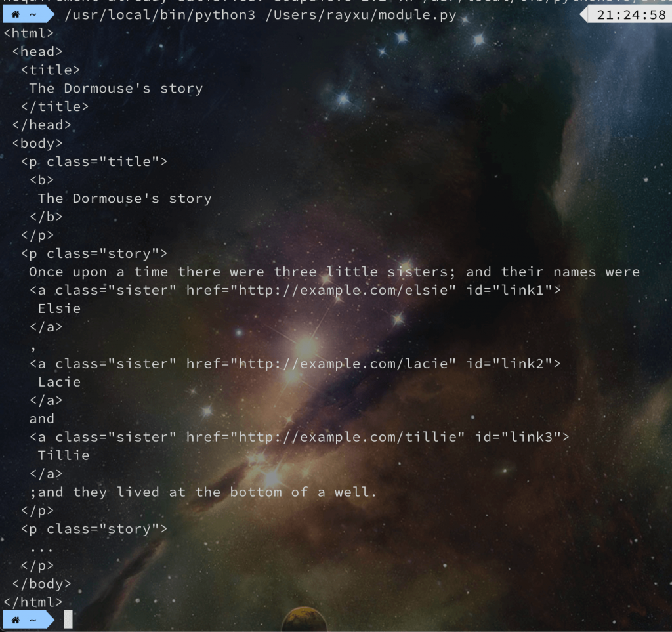Click the "Once upon a time" sentence line
This screenshot has width=672, height=632.
point(334,272)
